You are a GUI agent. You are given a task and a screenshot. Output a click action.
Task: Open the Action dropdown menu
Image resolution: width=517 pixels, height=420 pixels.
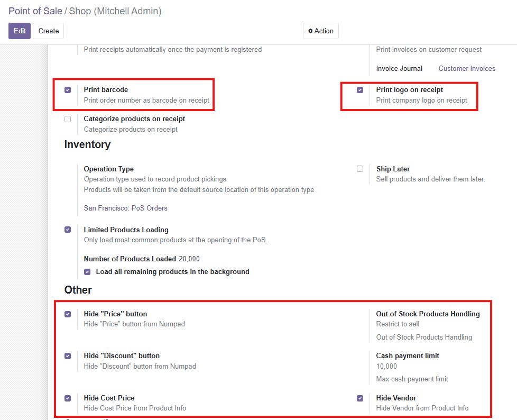321,31
